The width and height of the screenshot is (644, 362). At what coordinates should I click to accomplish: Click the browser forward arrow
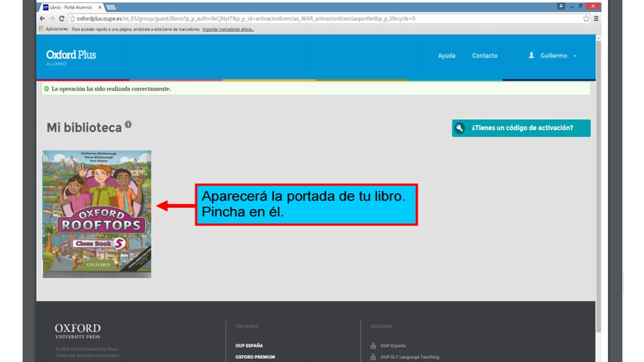[52, 19]
